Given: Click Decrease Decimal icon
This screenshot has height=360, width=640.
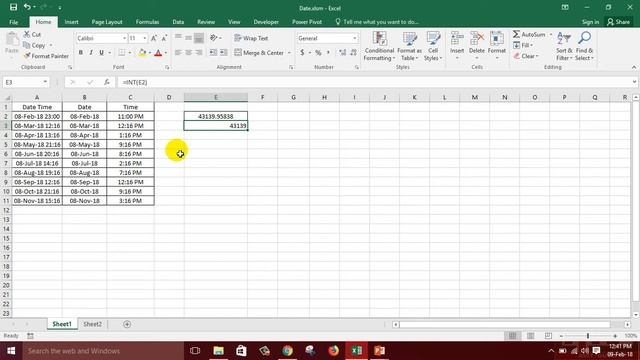Looking at the screenshot, I should (353, 53).
